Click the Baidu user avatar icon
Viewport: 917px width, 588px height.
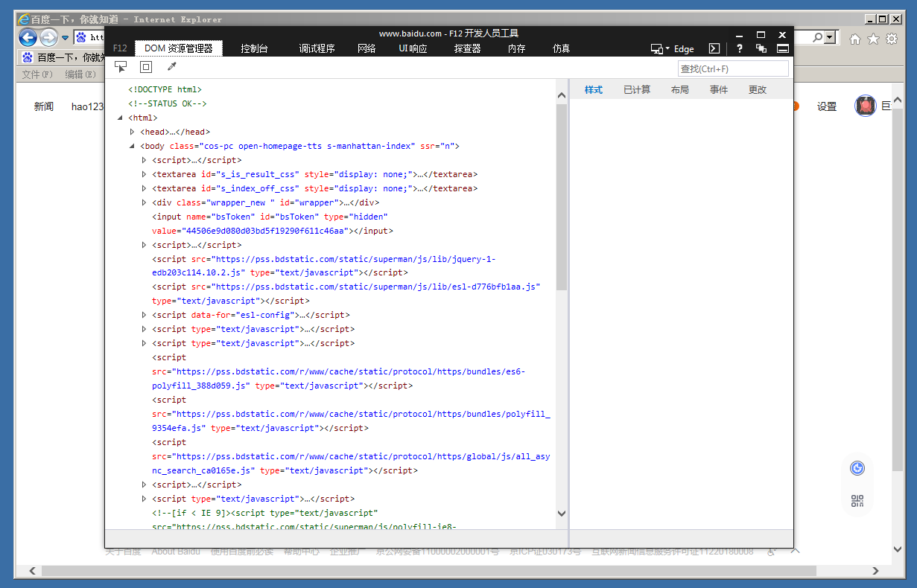click(865, 106)
